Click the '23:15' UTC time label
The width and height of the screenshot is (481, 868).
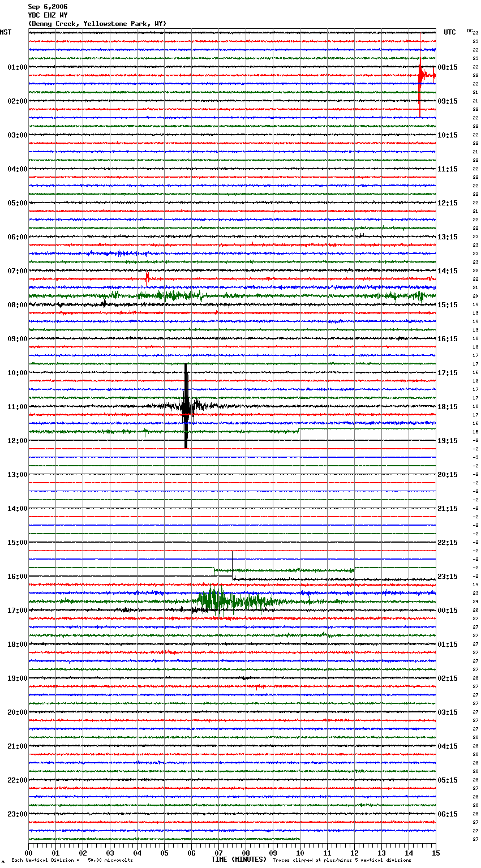pos(448,577)
